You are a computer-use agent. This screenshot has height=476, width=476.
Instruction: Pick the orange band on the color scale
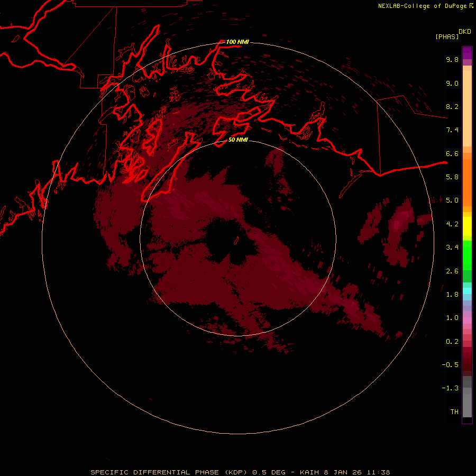pyautogui.click(x=467, y=182)
